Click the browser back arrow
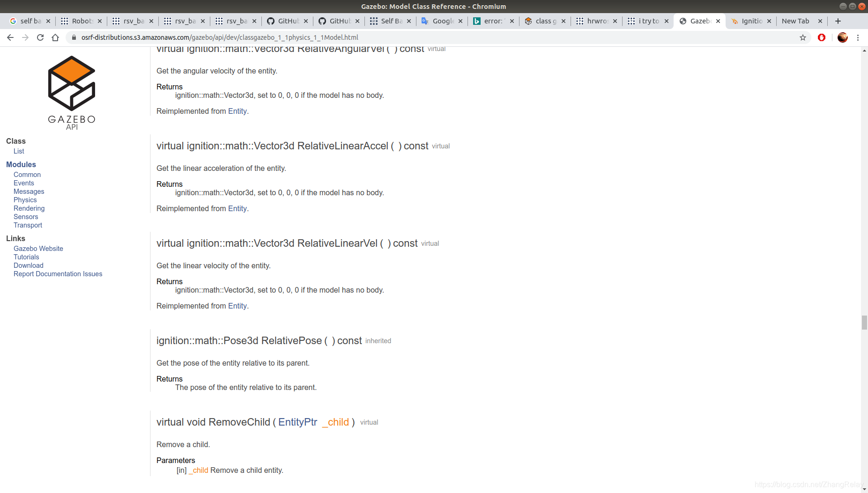This screenshot has height=493, width=868. click(10, 37)
